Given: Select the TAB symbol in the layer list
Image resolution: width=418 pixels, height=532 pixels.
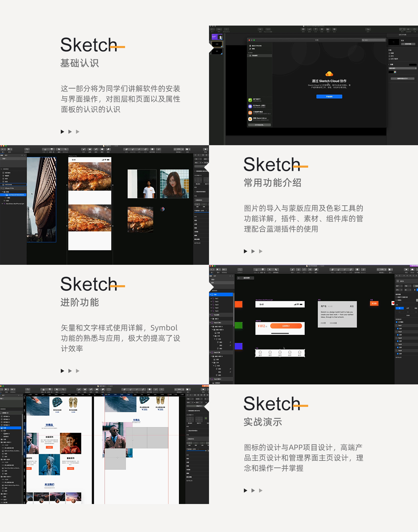Looking at the screenshot, I should pyautogui.click(x=221, y=295).
